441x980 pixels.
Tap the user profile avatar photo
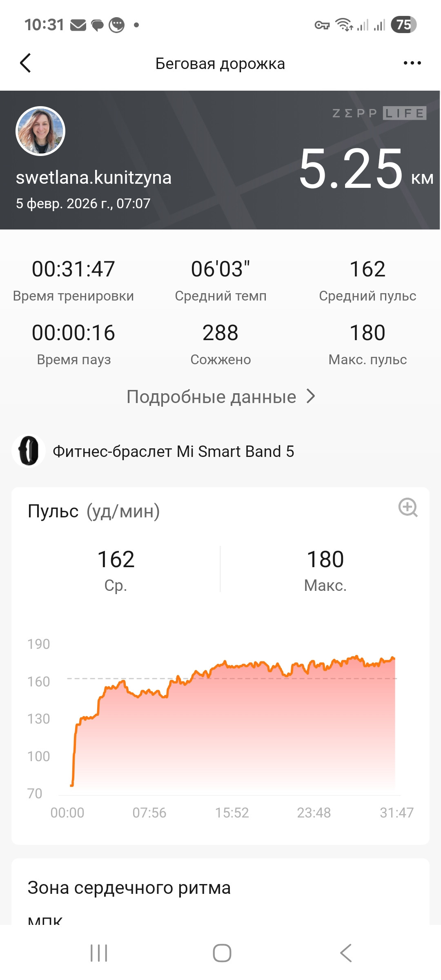40,131
